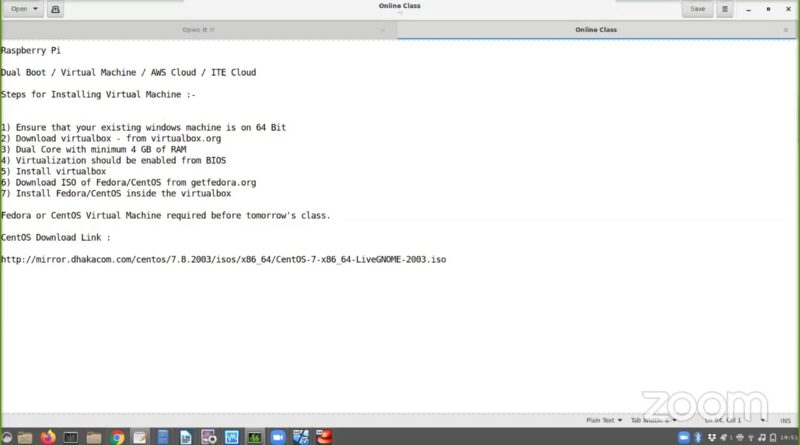Place cursor on the 'Raspberry Pi' line
800x445 pixels.
click(x=31, y=51)
